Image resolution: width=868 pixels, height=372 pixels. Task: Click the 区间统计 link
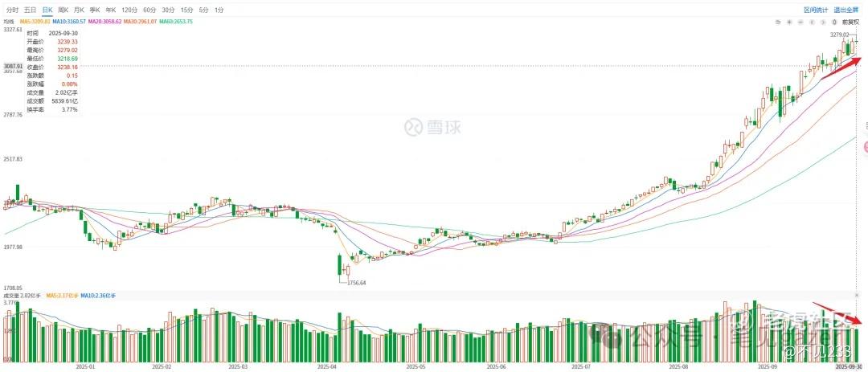tap(816, 10)
